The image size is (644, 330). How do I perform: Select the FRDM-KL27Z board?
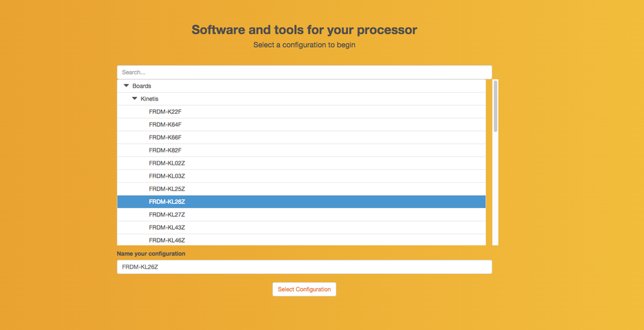click(x=166, y=215)
